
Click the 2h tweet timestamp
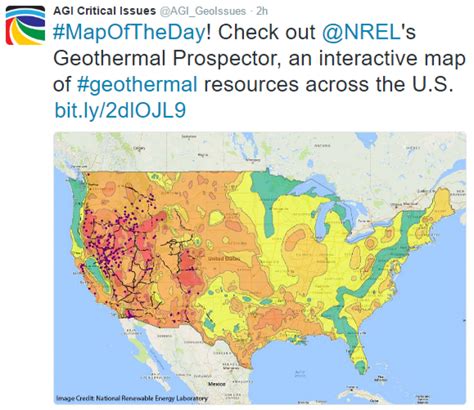point(262,11)
